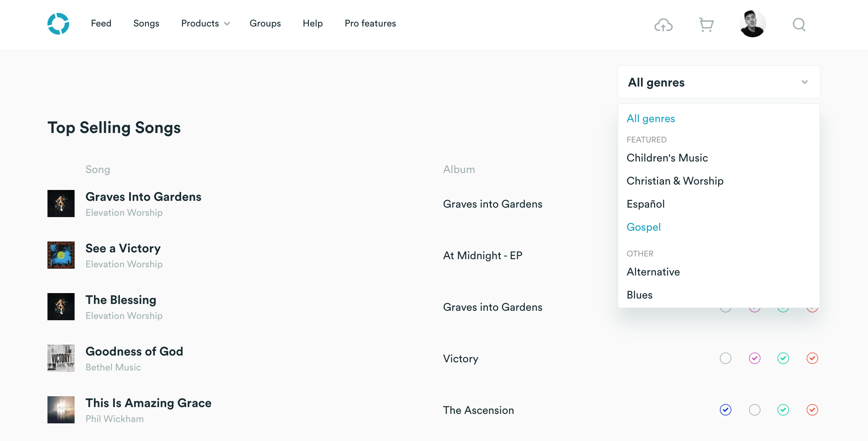
Task: Click Graves Into Gardens album artwork
Action: [x=61, y=204]
